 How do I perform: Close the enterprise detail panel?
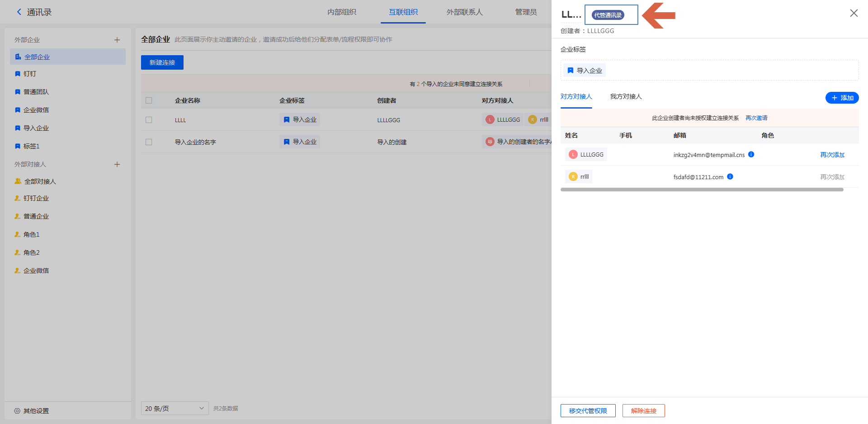coord(854,13)
